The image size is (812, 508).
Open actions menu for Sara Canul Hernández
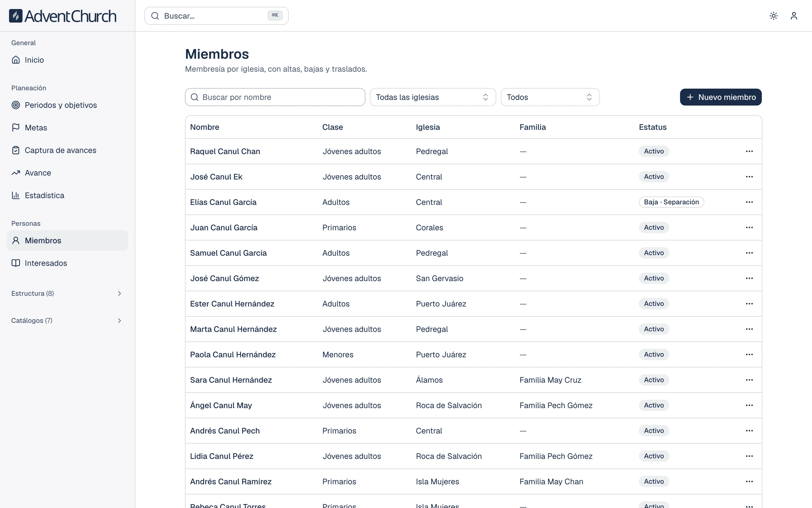(749, 380)
